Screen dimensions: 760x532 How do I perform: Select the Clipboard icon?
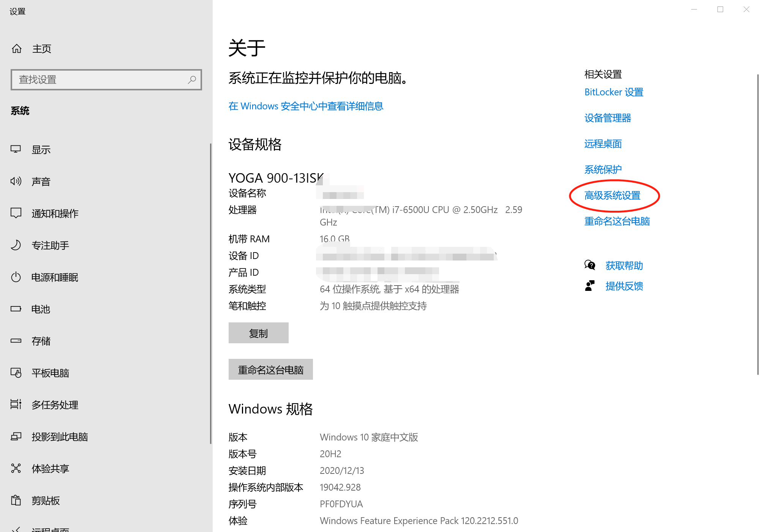pyautogui.click(x=16, y=500)
